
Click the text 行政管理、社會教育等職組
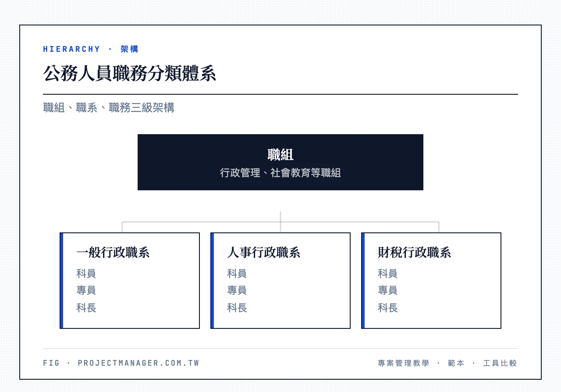[x=280, y=173]
